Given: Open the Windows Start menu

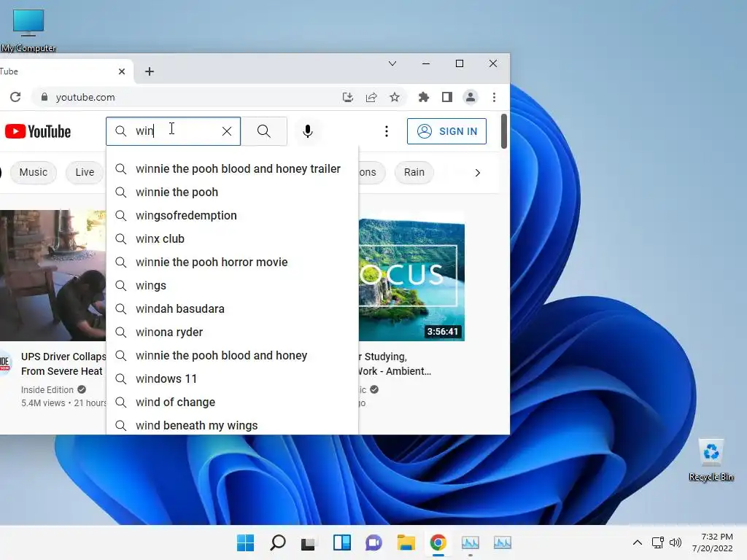Looking at the screenshot, I should [x=245, y=542].
